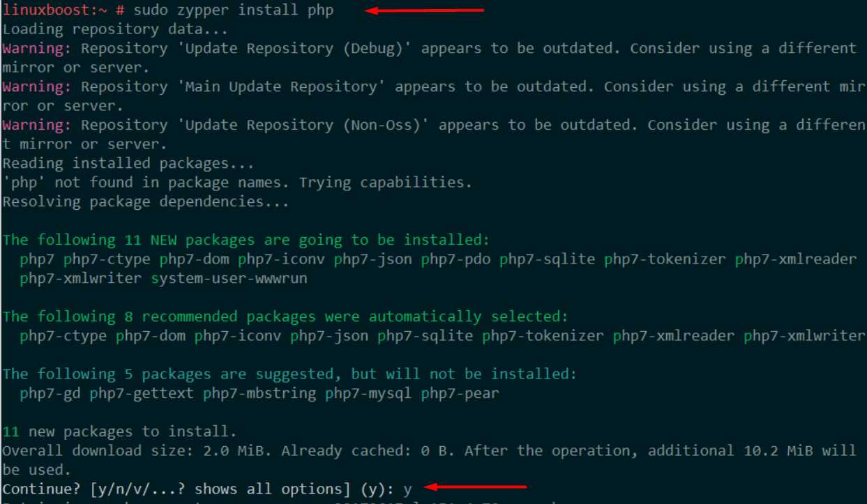Click the '8 recommended packages' heading line
The height and width of the screenshot is (504, 867).
285,317
